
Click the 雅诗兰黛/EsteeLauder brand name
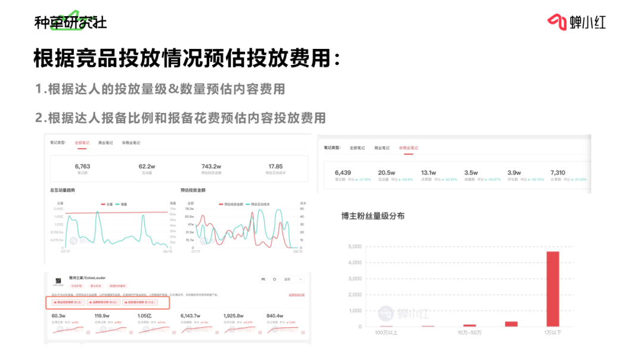pos(87,278)
